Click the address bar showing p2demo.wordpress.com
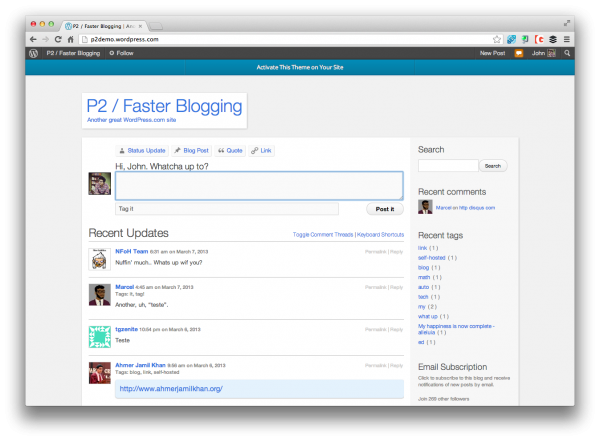The image size is (600, 441). click(287, 39)
